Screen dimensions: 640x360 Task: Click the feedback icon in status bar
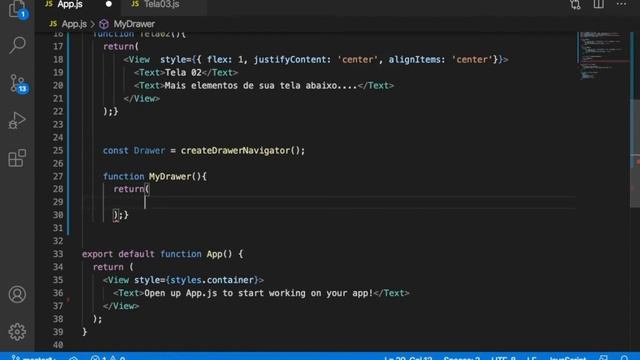pyautogui.click(x=603, y=358)
